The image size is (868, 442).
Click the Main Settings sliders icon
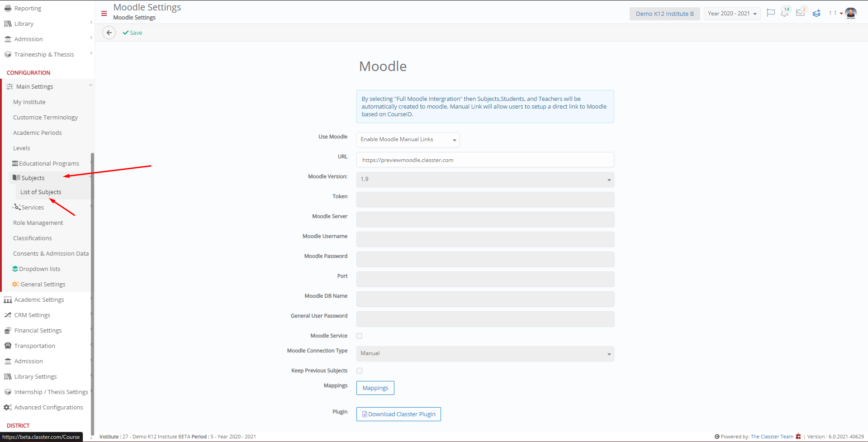9,86
